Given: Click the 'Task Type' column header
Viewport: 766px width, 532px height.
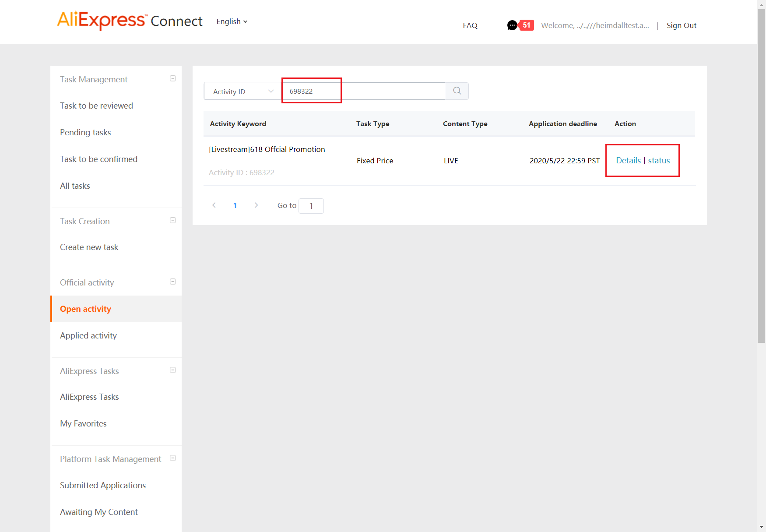Looking at the screenshot, I should click(x=372, y=124).
